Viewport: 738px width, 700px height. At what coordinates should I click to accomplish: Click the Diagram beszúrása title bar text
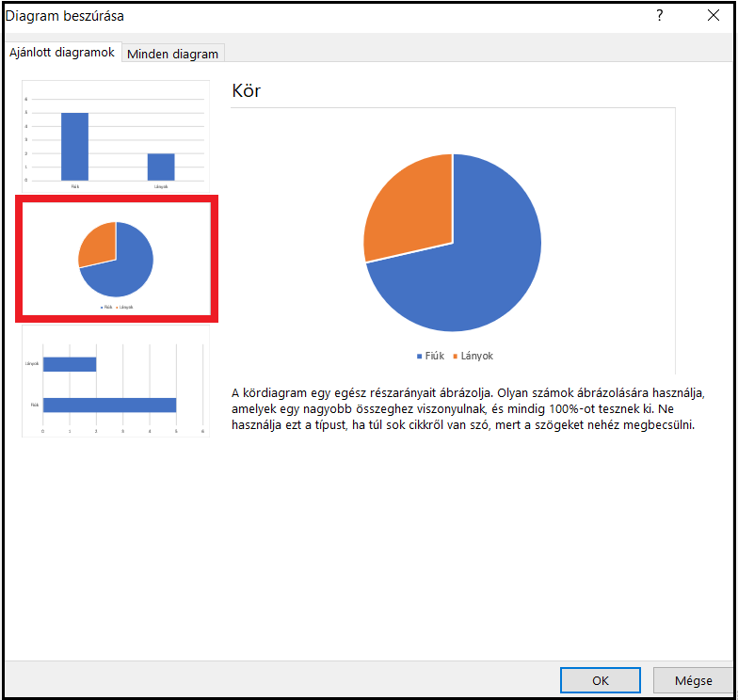pyautogui.click(x=65, y=16)
